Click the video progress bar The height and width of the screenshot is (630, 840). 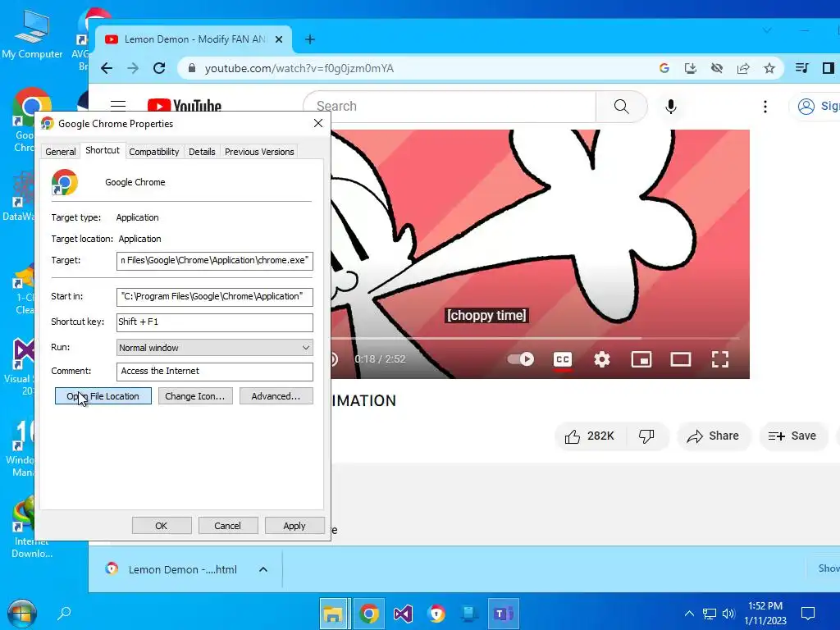coord(536,338)
